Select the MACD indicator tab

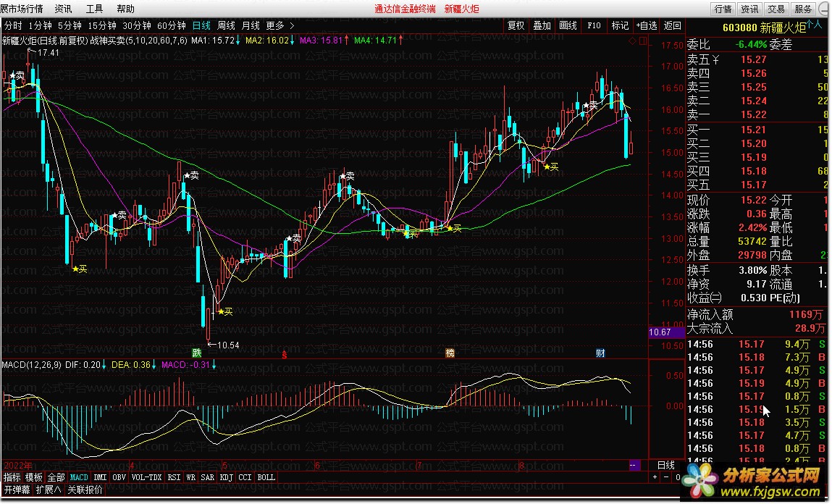[79, 477]
